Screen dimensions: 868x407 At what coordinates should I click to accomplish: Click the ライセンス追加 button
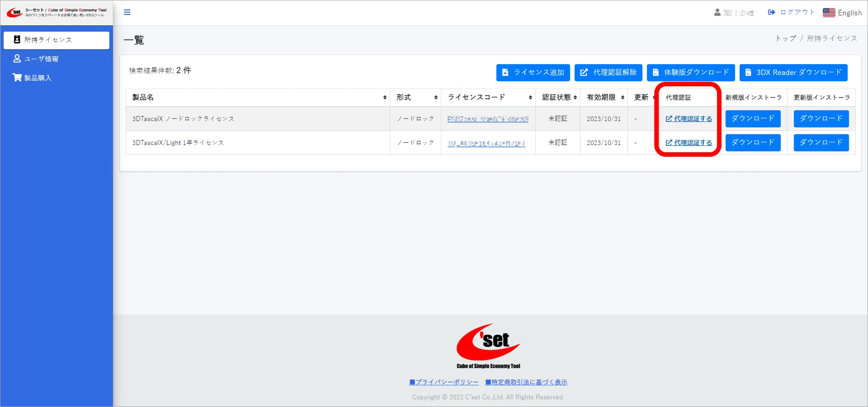(533, 73)
